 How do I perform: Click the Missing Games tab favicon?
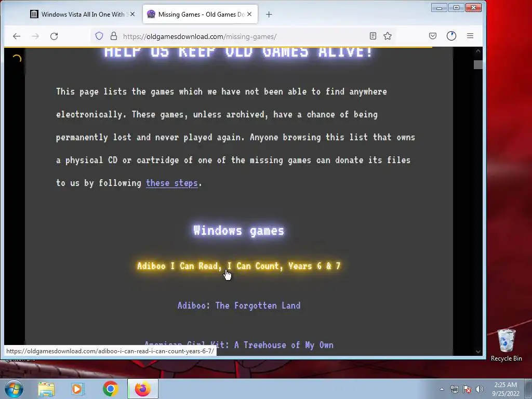click(151, 14)
